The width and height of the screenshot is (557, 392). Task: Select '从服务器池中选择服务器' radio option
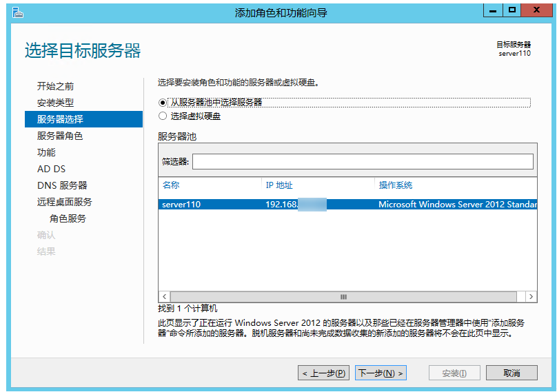coord(163,102)
